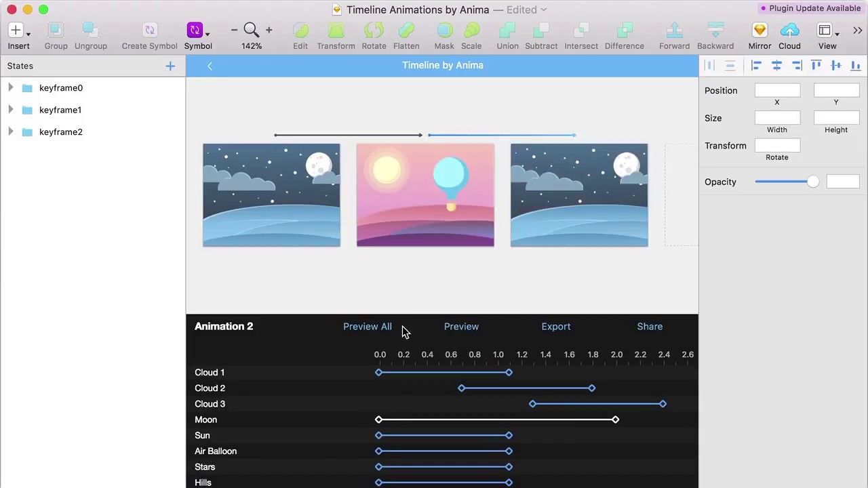Expand the keyframe1 folder
Screen dimensions: 868x488
10,110
